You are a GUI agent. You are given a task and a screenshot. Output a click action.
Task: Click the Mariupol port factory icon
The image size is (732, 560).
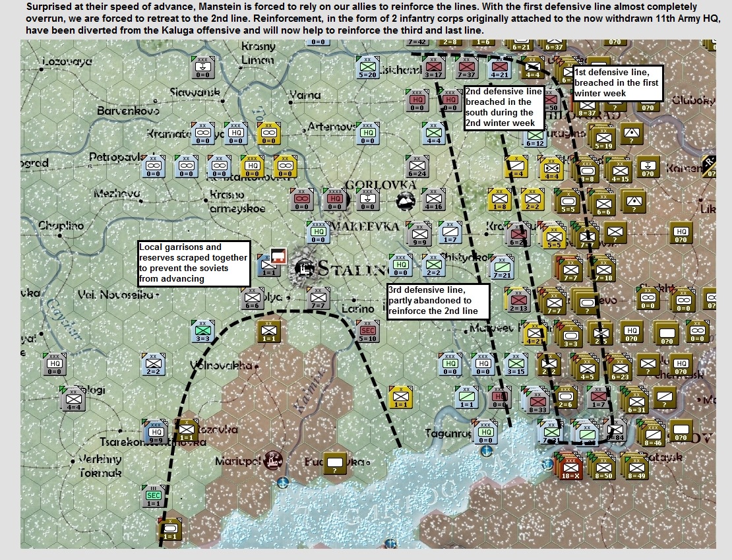[x=274, y=460]
